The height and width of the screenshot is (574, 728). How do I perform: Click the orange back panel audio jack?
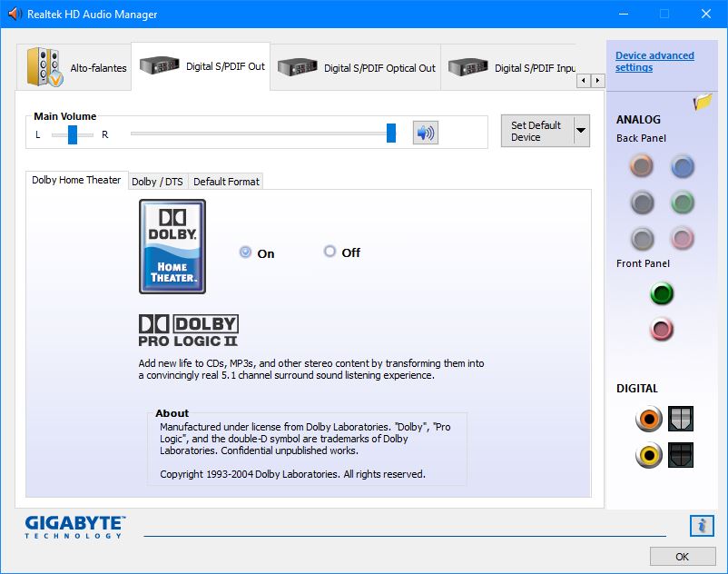tap(642, 165)
